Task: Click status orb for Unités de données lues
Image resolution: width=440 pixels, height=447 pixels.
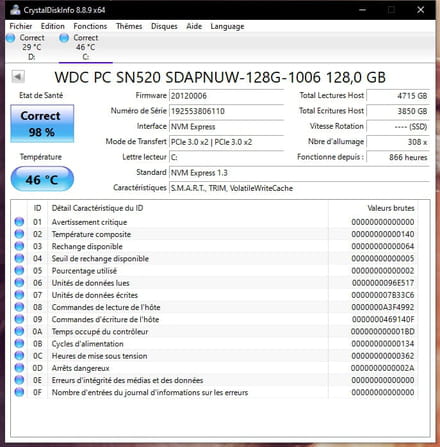Action: pos(19,283)
